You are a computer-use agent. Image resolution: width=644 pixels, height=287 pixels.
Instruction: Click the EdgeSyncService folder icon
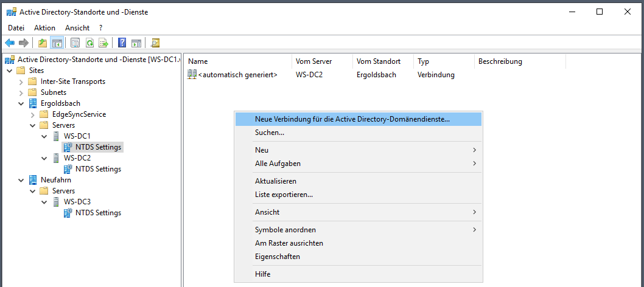44,114
